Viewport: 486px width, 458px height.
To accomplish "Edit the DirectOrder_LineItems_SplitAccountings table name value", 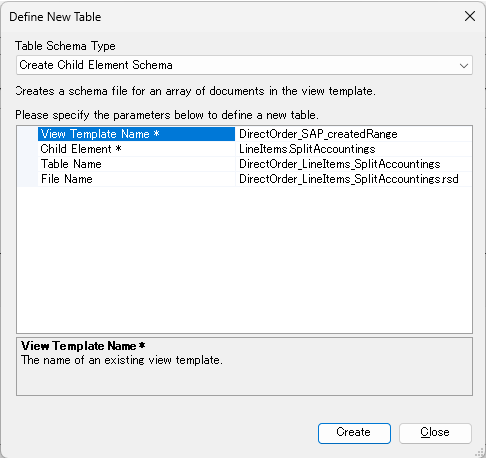I will (x=354, y=164).
